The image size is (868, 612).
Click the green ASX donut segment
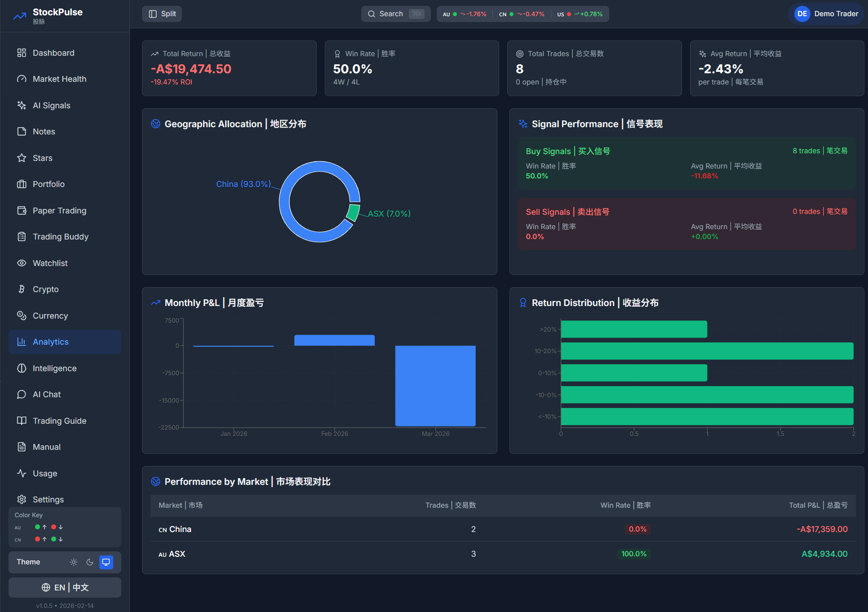pyautogui.click(x=354, y=213)
